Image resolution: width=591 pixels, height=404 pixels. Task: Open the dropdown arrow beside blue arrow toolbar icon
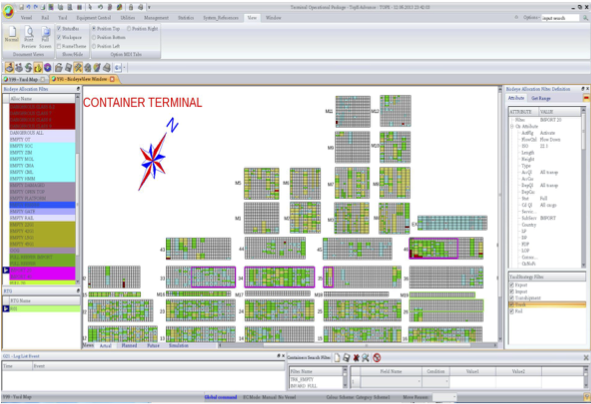click(x=124, y=68)
